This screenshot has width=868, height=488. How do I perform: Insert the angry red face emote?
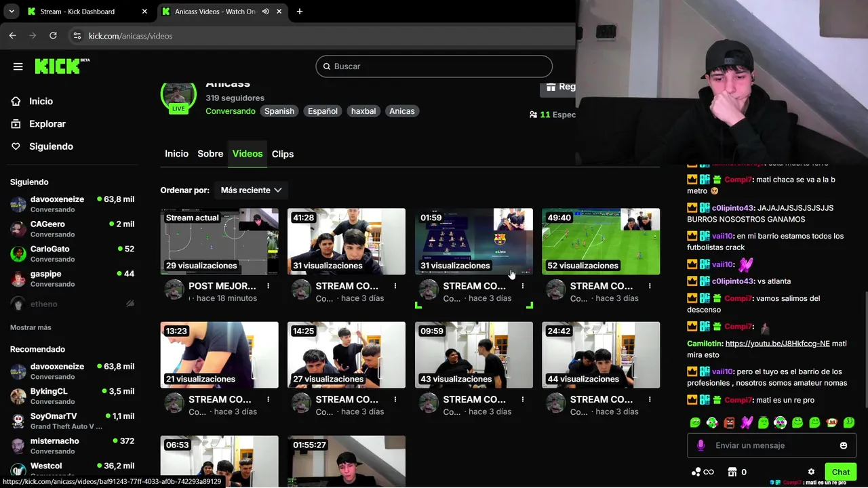coord(729,422)
